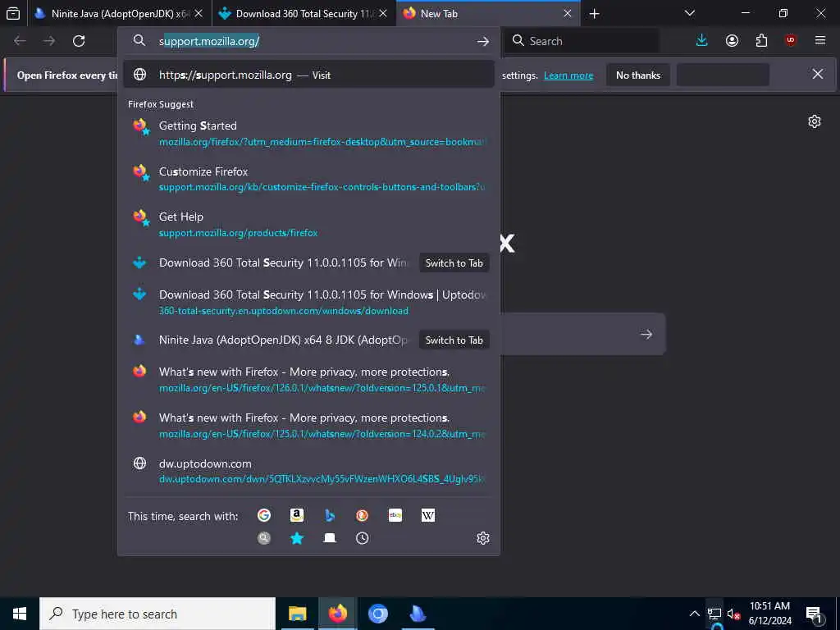Search this time with Wikipedia icon

point(428,515)
